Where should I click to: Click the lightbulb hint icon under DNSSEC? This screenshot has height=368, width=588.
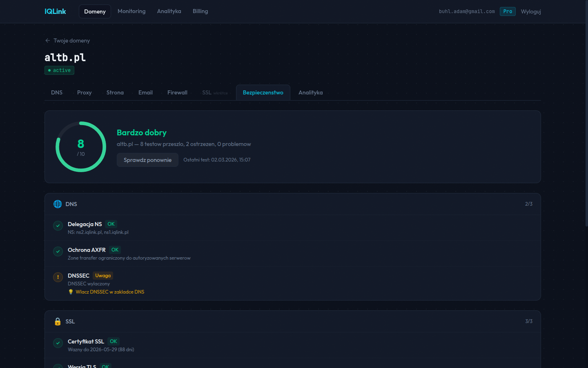point(71,292)
